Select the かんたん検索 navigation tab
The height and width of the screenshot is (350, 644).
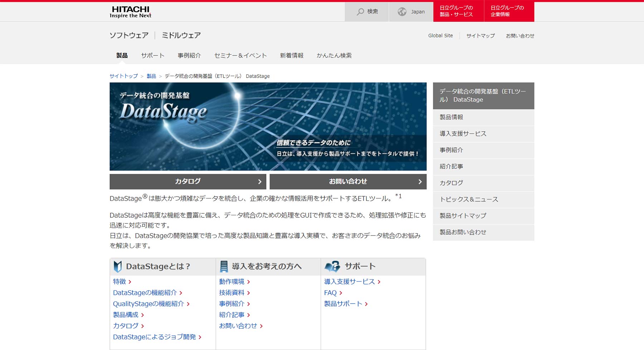click(334, 55)
